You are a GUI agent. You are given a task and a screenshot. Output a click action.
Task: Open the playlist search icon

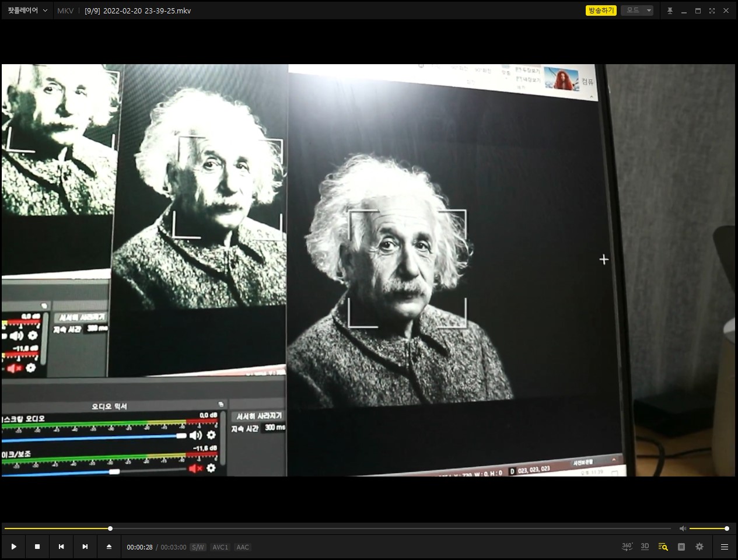pyautogui.click(x=663, y=547)
